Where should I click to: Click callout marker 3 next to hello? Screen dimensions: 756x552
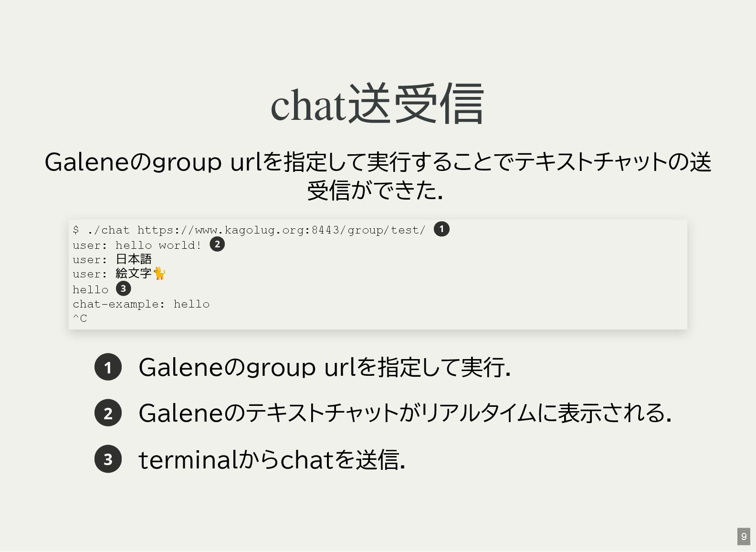click(123, 288)
